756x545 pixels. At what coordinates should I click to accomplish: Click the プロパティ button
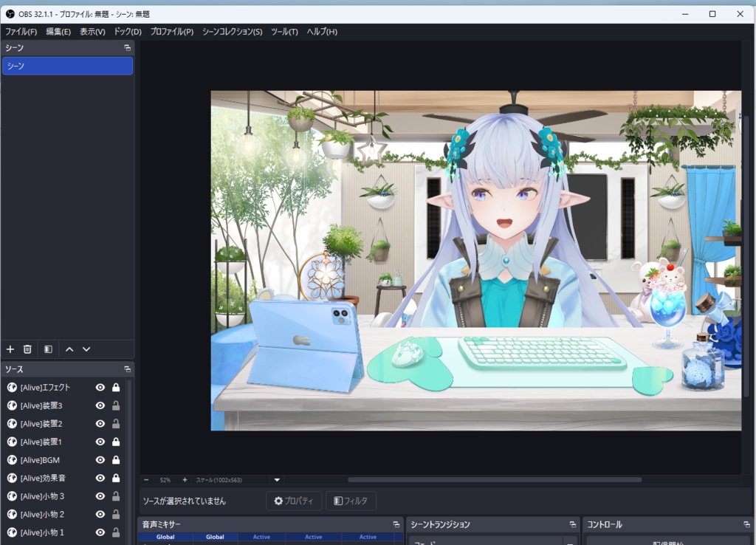tap(294, 501)
